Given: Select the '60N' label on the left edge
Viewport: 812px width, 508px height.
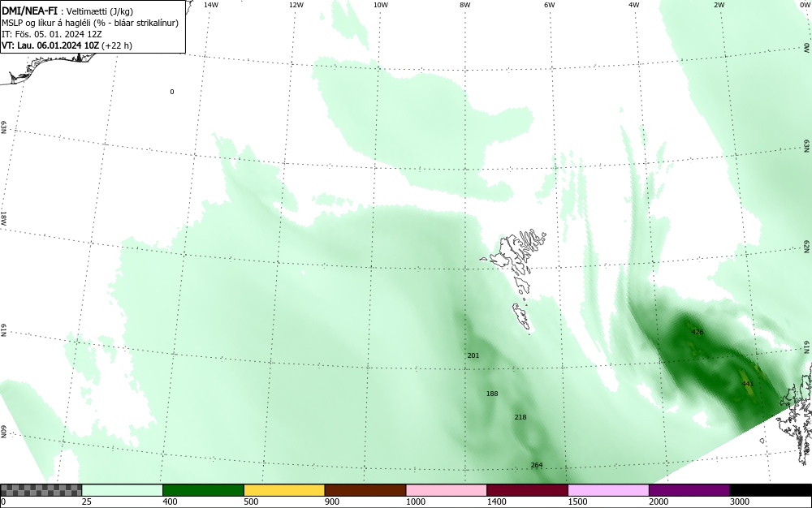Looking at the screenshot, I should click(x=3, y=433).
